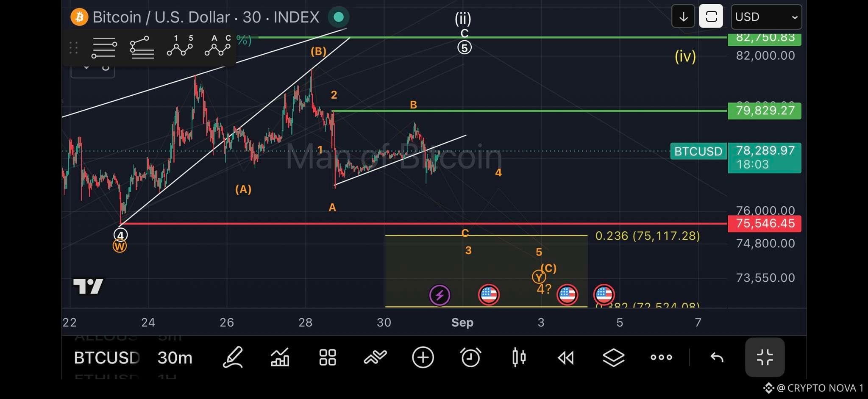Screen dimensions: 868x399
Task: Tap the 24 date on the time axis
Action: click(148, 322)
